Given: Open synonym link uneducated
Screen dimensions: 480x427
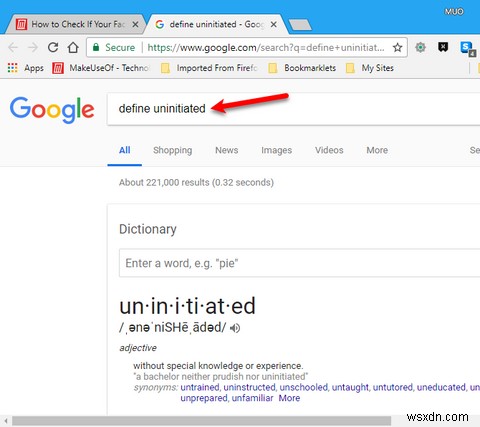Looking at the screenshot, I should tap(441, 387).
